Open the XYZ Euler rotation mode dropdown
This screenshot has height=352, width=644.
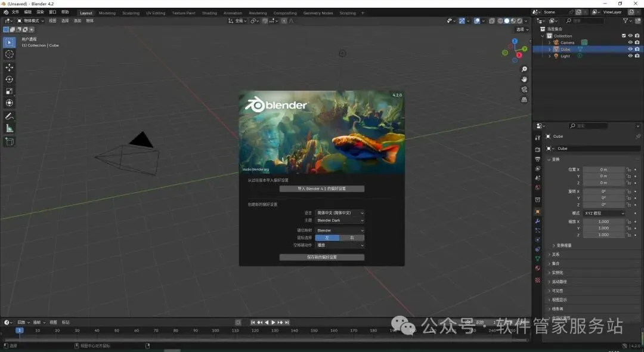pyautogui.click(x=604, y=213)
